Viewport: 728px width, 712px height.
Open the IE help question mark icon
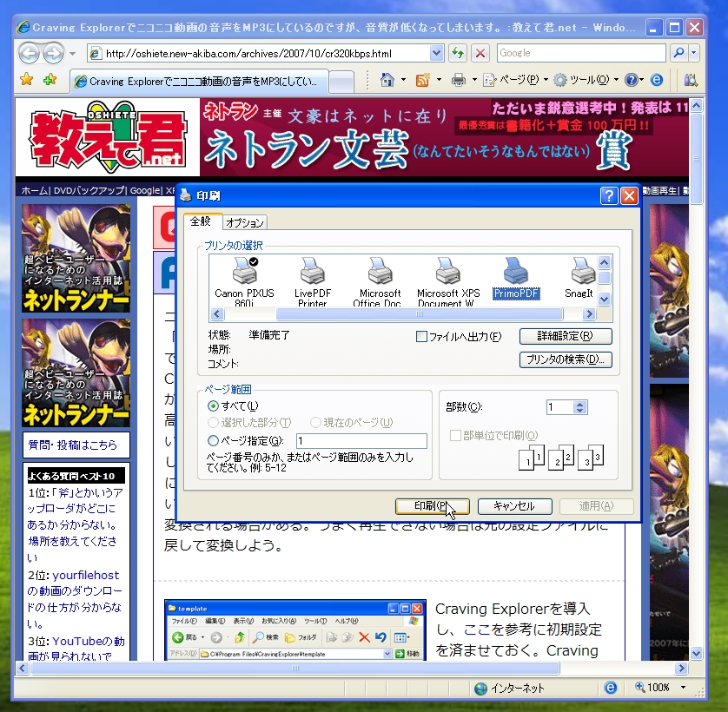(x=631, y=80)
